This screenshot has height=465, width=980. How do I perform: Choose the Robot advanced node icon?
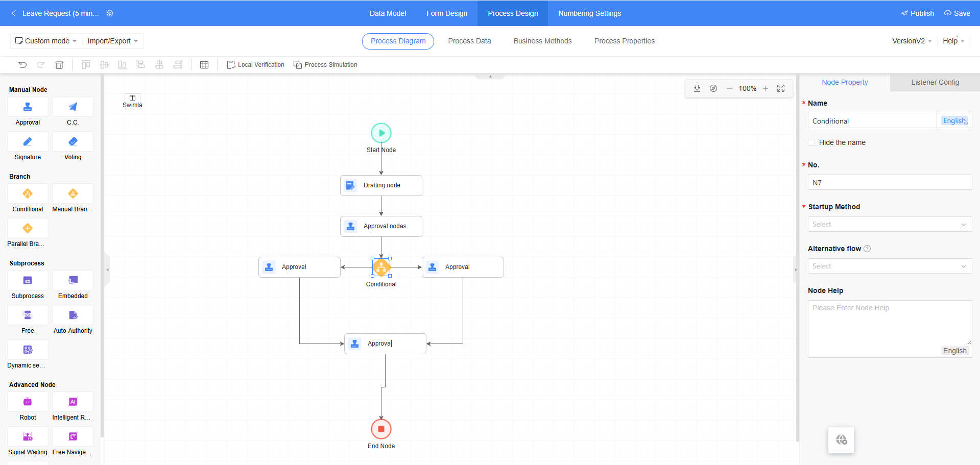point(28,402)
